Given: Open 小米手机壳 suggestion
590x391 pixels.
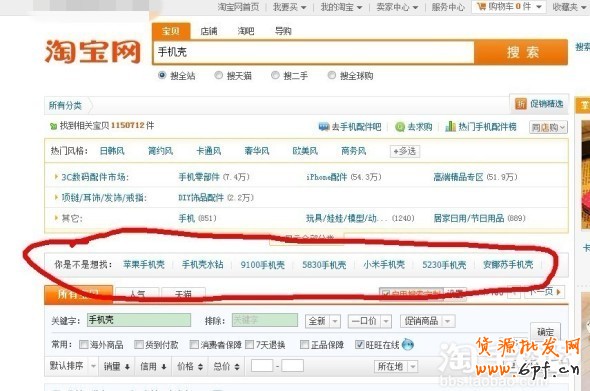Looking at the screenshot, I should [384, 265].
